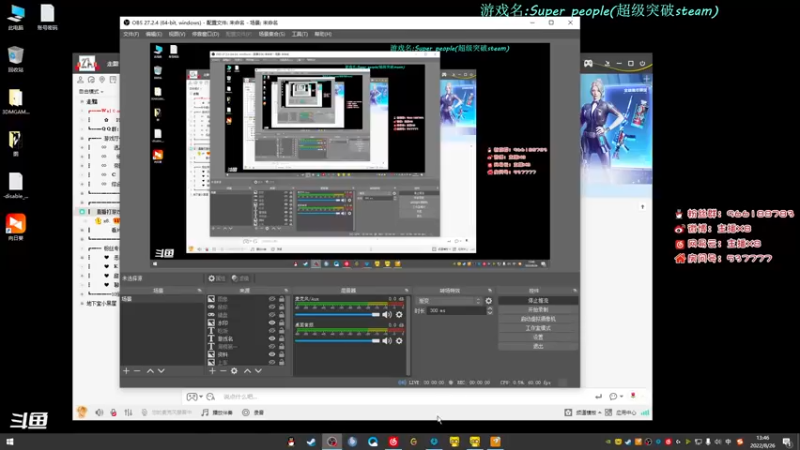The height and width of the screenshot is (450, 800).
Task: Move selected source up in Sources dock
Action: (x=247, y=371)
